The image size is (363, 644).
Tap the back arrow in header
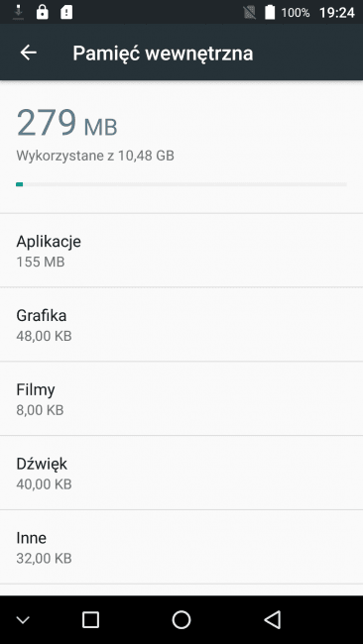(29, 53)
